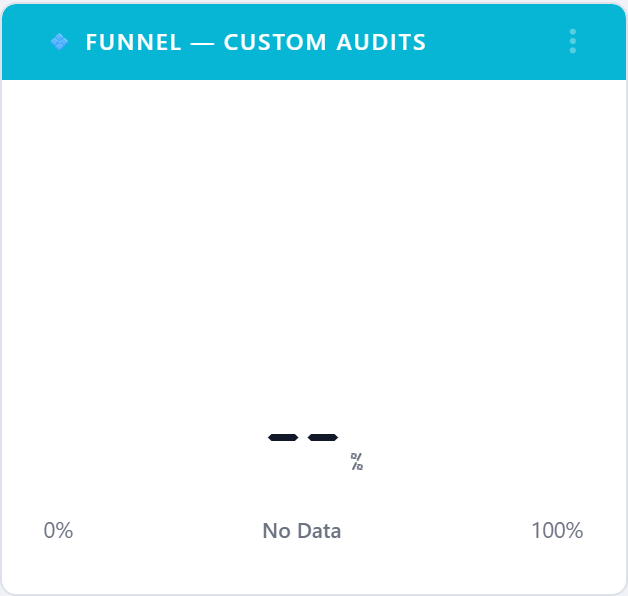This screenshot has width=628, height=596.
Task: Click the CUSTOM word in the title
Action: [275, 42]
